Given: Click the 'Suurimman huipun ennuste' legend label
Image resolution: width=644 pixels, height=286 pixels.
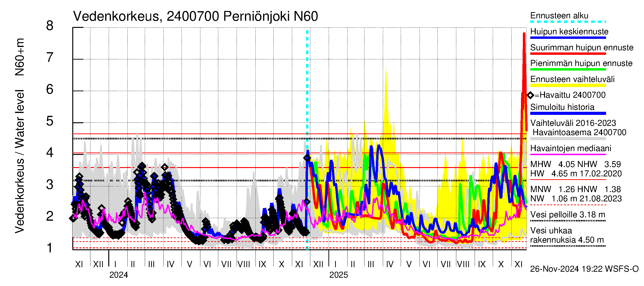Looking at the screenshot, I should (582, 47).
